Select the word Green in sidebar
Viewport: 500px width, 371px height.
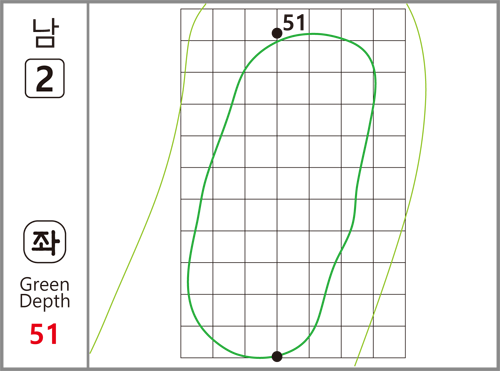coord(45,285)
